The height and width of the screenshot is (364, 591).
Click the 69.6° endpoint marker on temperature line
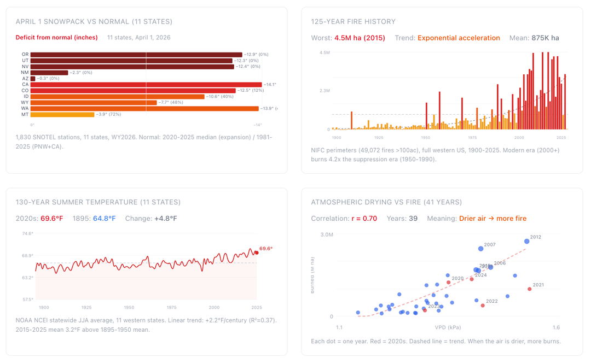pyautogui.click(x=256, y=253)
